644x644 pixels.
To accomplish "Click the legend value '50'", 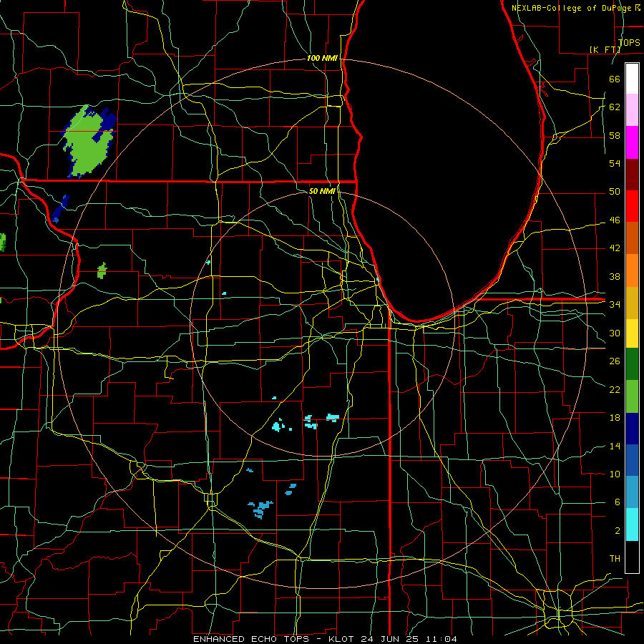I will 615,191.
